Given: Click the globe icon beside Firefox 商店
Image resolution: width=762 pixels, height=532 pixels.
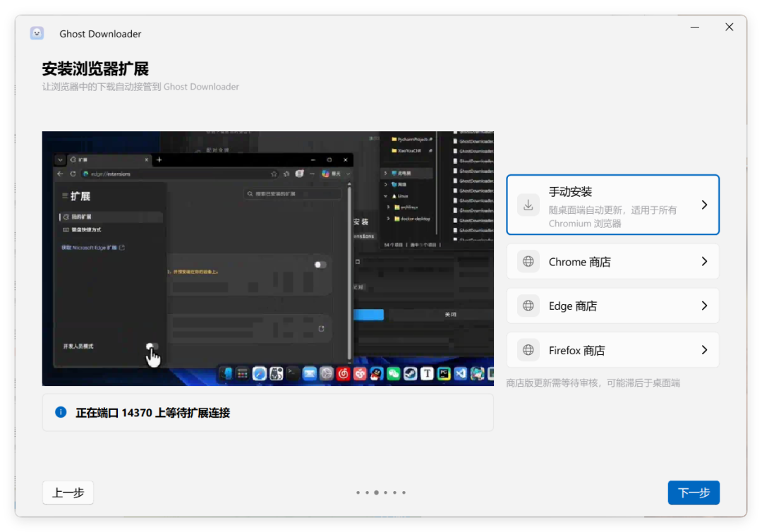Looking at the screenshot, I should click(x=528, y=350).
